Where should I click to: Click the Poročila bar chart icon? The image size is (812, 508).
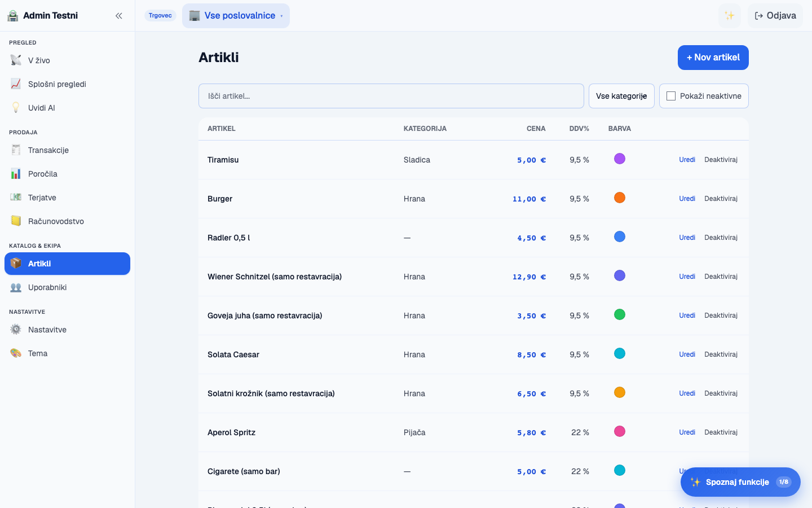16,174
